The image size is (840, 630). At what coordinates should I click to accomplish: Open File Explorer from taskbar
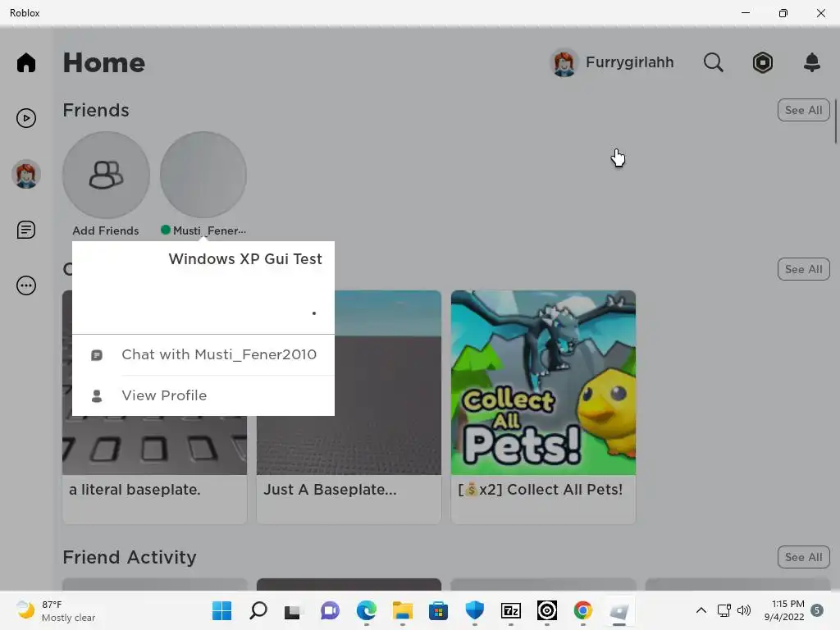point(402,610)
